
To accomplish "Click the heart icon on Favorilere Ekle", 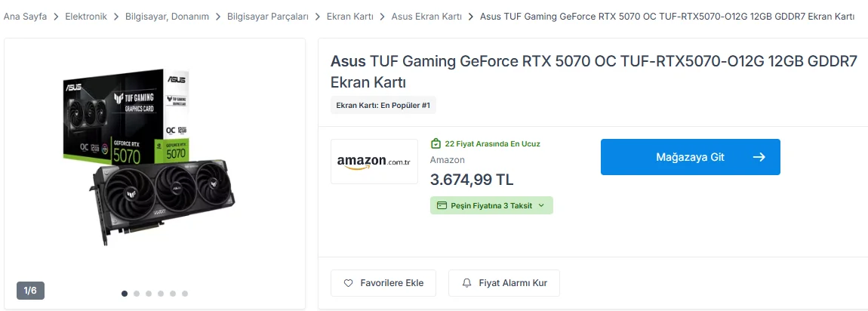I will pyautogui.click(x=348, y=283).
